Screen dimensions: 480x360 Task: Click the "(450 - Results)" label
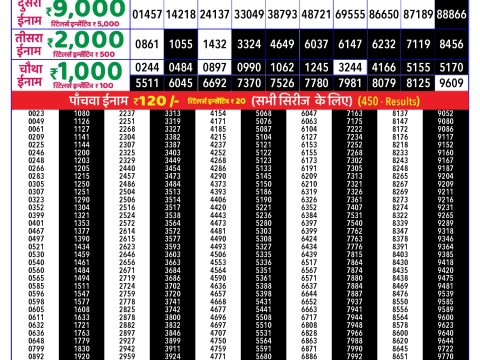389,101
